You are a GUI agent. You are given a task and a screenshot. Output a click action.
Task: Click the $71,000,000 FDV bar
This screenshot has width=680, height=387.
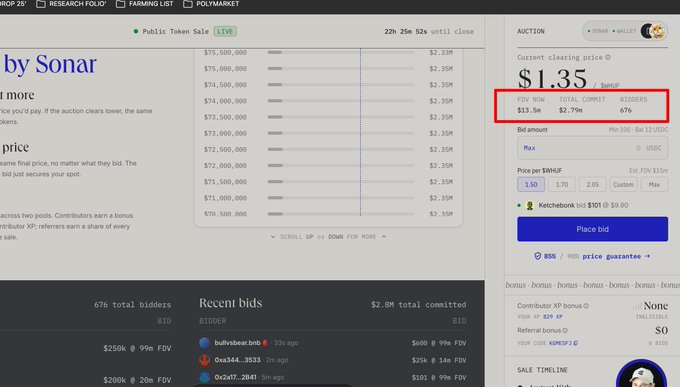(340, 198)
